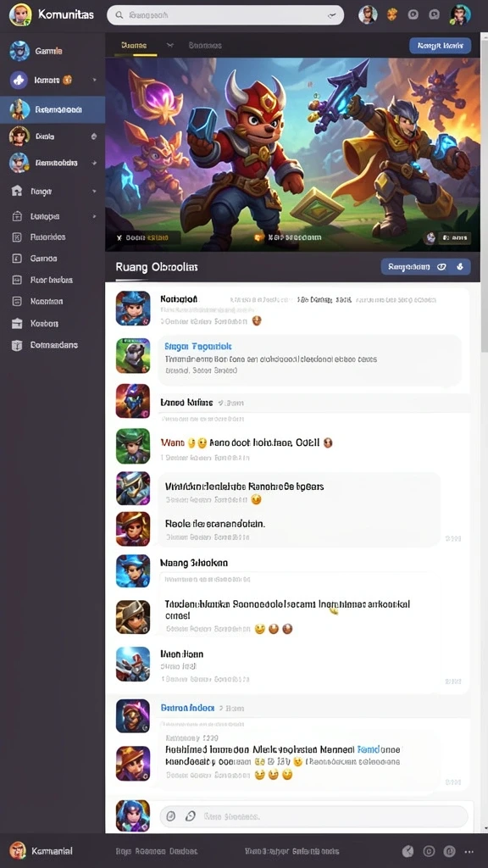The height and width of the screenshot is (868, 488).
Task: Click the calendar-like icon below the house icon in the sidebar
Action: (x=17, y=216)
